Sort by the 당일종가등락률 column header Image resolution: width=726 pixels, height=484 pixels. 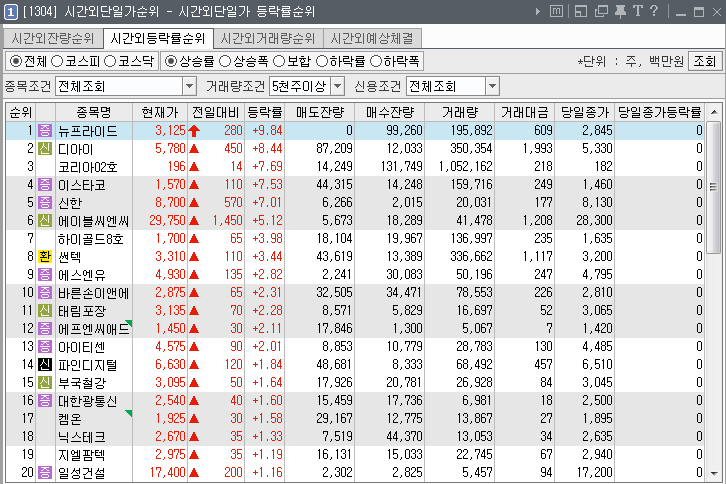[x=659, y=112]
